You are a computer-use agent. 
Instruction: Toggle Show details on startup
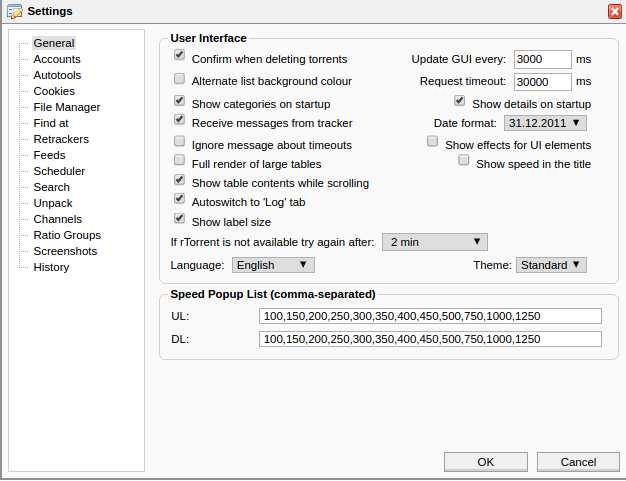pos(460,100)
